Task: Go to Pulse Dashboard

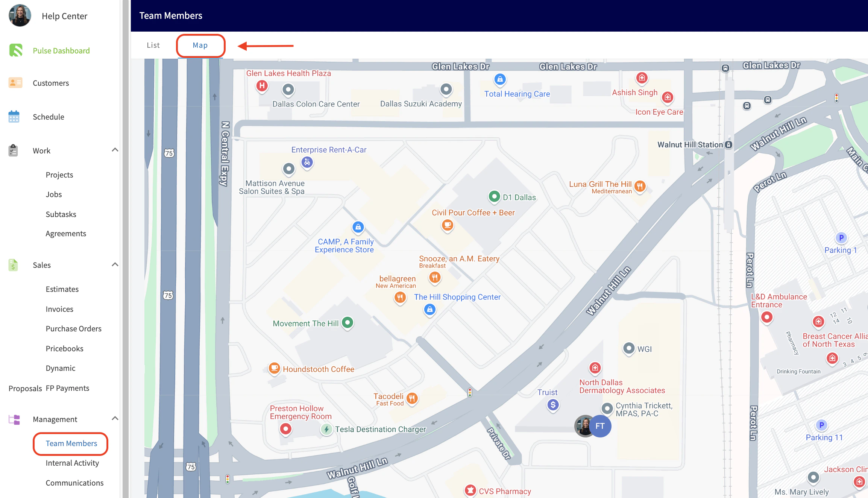Action: pos(61,51)
